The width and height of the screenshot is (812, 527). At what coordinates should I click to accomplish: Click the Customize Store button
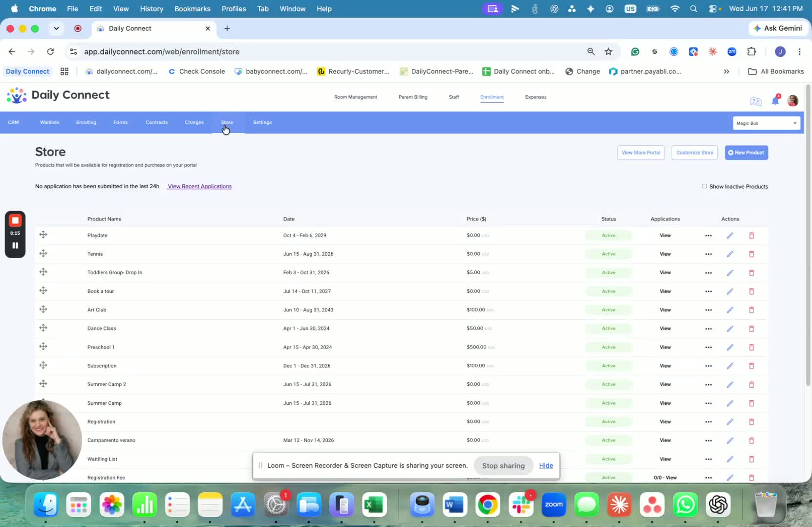[695, 153]
